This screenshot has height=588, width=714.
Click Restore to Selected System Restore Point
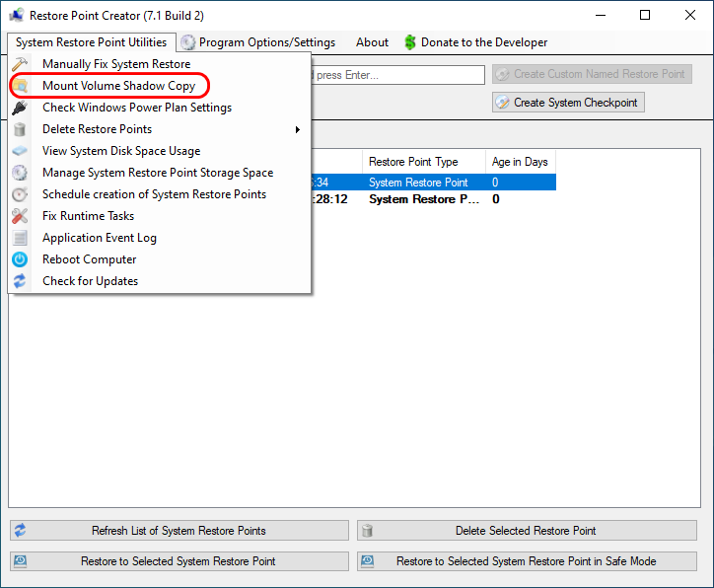point(179,561)
